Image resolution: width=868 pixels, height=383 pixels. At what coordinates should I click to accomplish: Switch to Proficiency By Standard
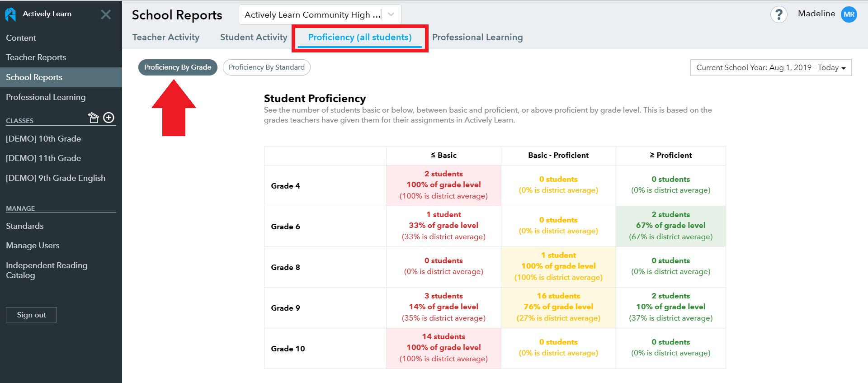[x=267, y=67]
